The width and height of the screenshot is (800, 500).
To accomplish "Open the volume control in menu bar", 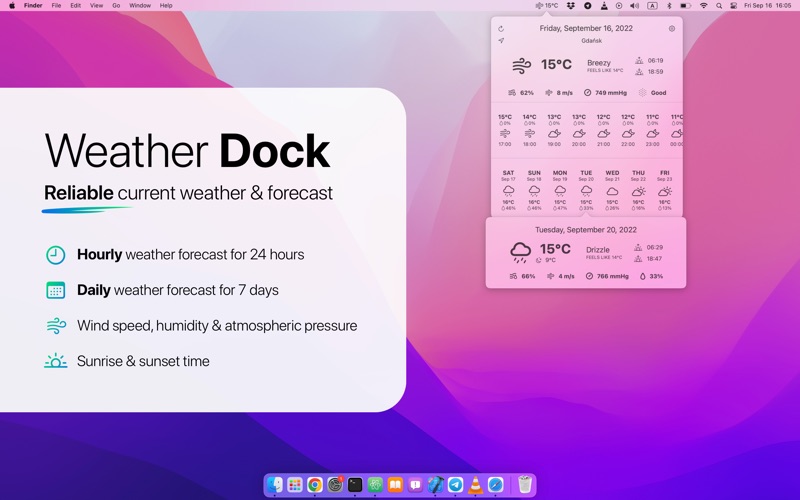I will [635, 6].
